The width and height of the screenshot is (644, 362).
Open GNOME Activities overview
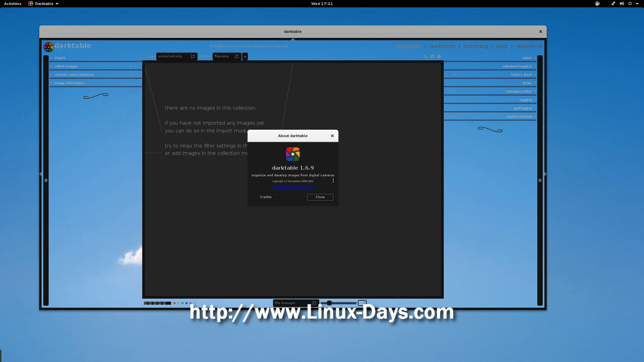click(x=12, y=4)
